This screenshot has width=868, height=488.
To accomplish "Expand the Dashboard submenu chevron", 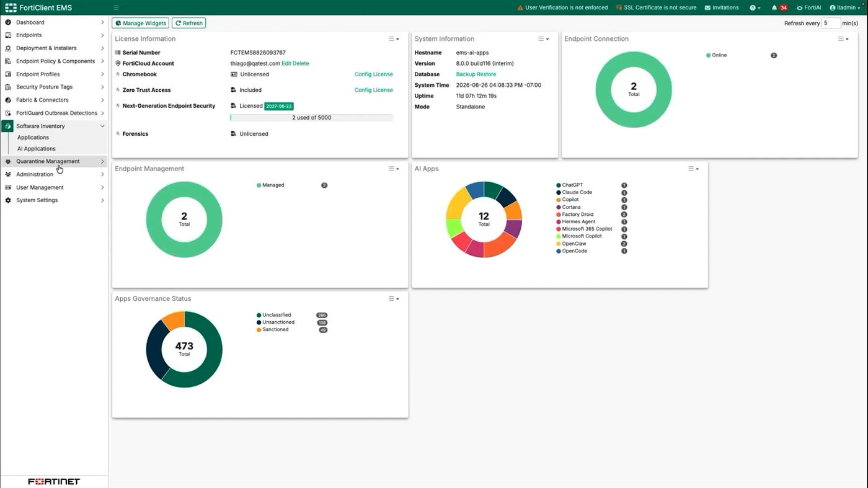I will (x=102, y=22).
